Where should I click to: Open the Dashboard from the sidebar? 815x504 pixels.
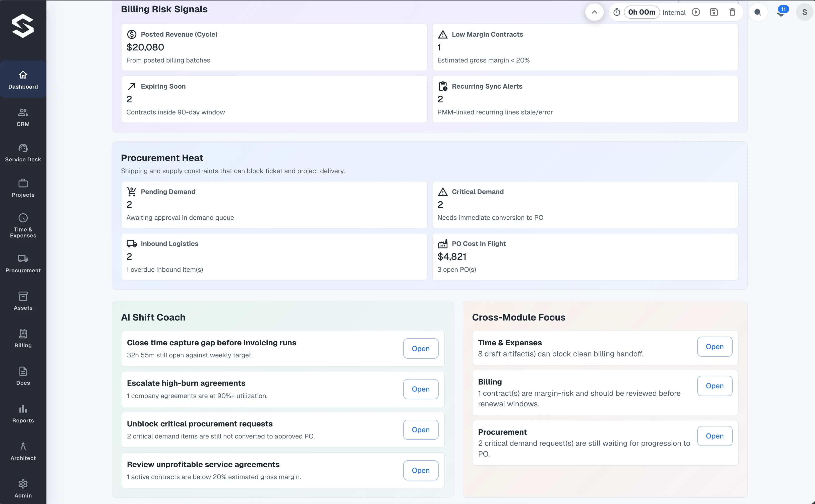[23, 79]
